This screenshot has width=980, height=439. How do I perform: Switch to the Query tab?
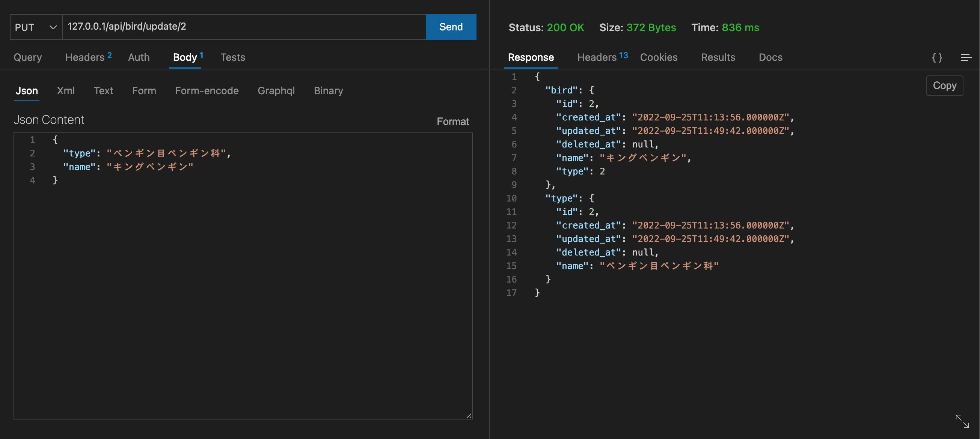click(28, 57)
